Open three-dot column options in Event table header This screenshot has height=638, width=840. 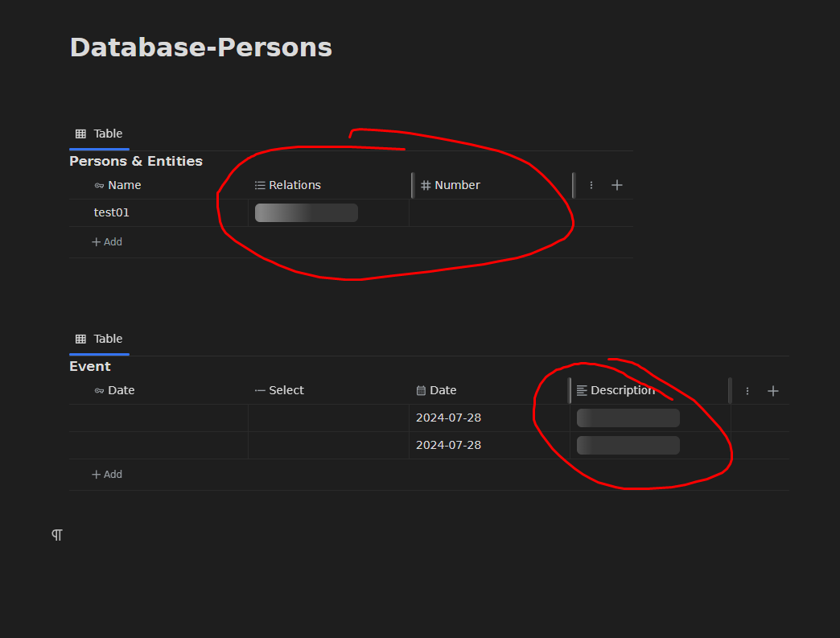click(x=747, y=391)
